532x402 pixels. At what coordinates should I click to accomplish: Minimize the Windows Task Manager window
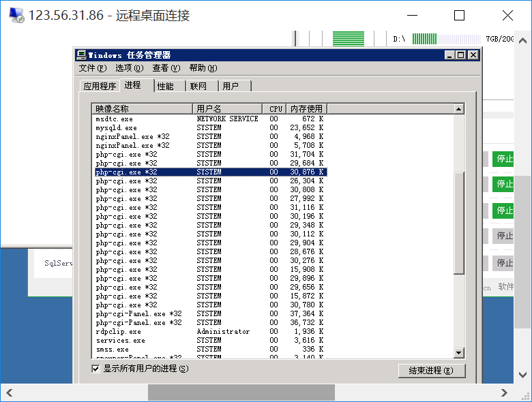click(x=449, y=55)
